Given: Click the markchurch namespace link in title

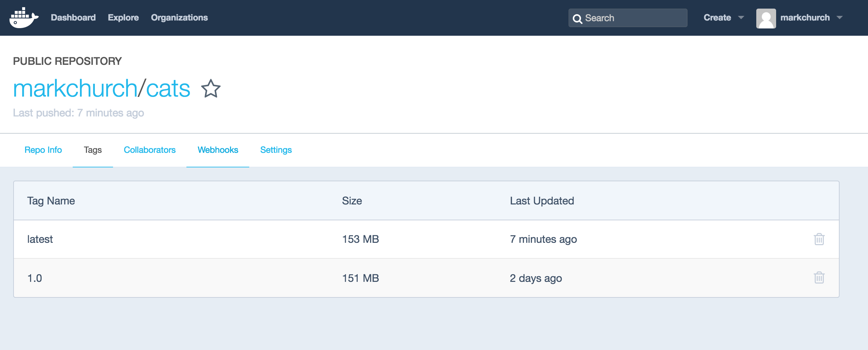Looking at the screenshot, I should click(75, 88).
